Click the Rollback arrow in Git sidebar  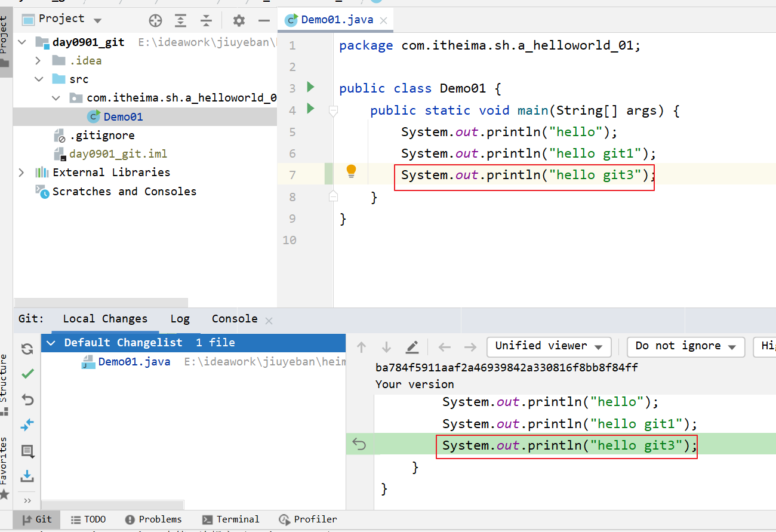[27, 399]
